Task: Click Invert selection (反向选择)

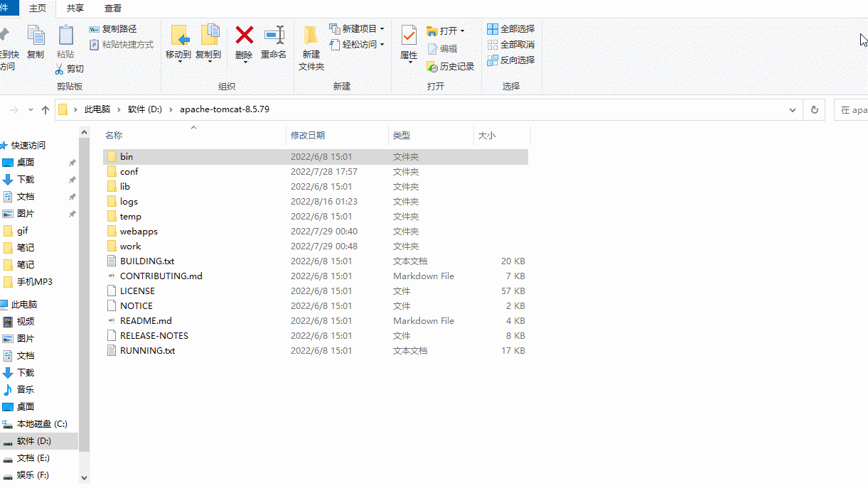Action: (x=511, y=60)
